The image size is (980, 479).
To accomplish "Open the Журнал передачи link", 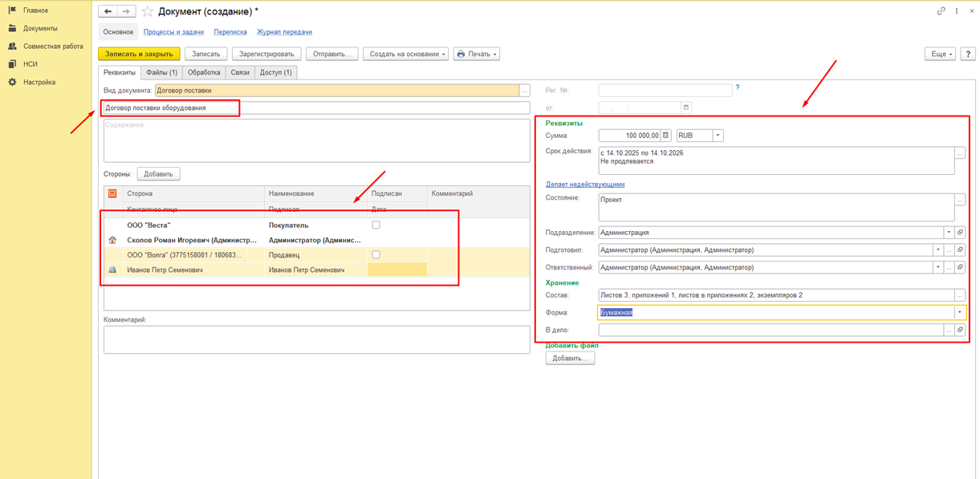I will (x=284, y=32).
